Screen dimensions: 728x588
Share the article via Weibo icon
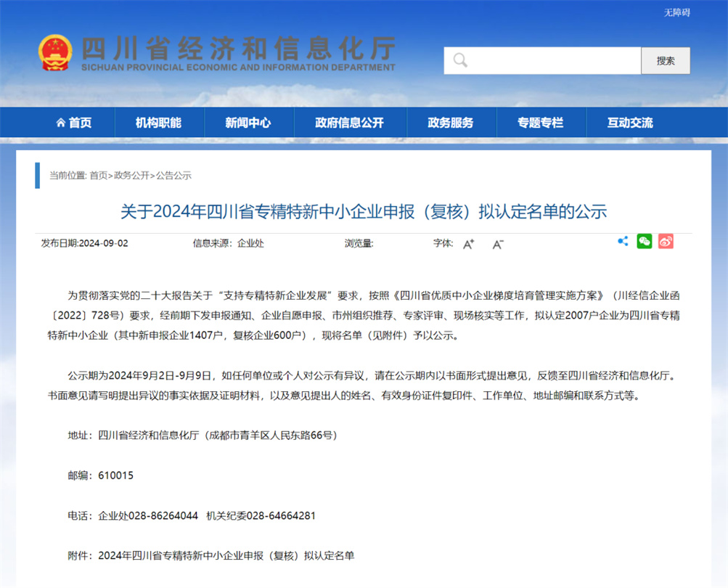coord(666,242)
